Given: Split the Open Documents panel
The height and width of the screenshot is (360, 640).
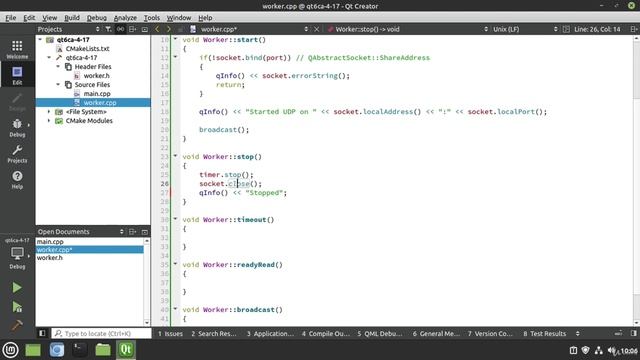Looking at the screenshot, I should [x=132, y=231].
